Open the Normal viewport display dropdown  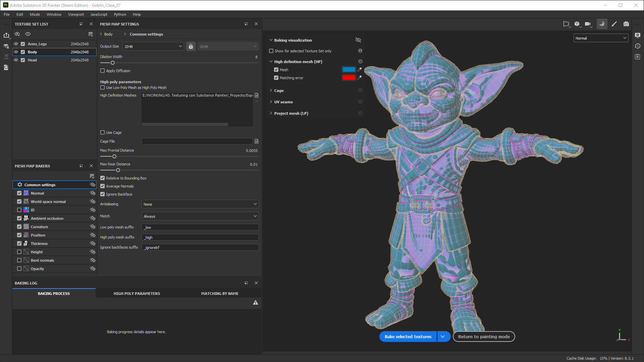click(600, 38)
